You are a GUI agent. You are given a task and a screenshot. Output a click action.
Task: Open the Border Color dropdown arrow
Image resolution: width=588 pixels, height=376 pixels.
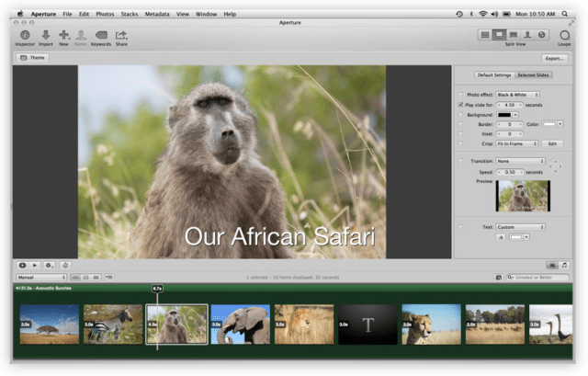tap(560, 124)
